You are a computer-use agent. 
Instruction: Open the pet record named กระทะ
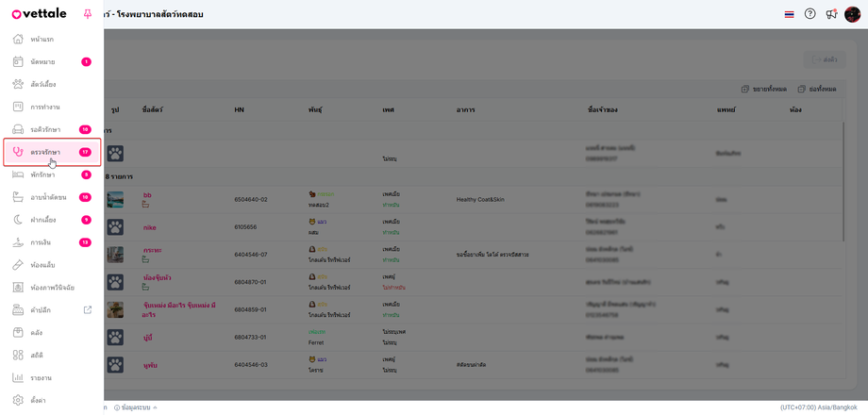(x=152, y=250)
